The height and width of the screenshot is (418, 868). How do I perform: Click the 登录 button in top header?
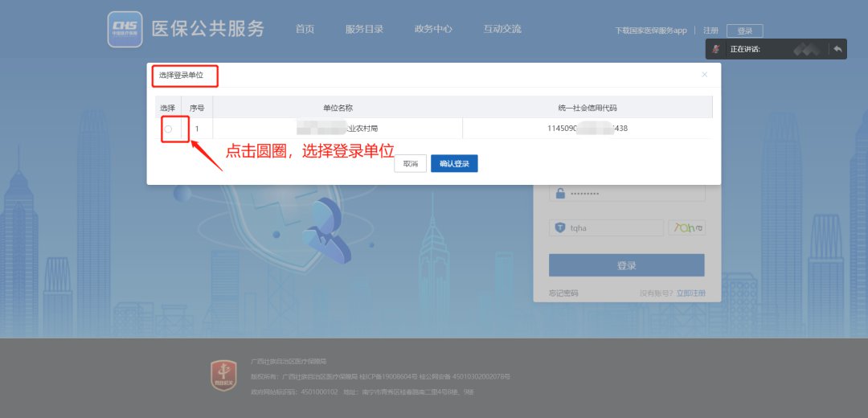744,31
